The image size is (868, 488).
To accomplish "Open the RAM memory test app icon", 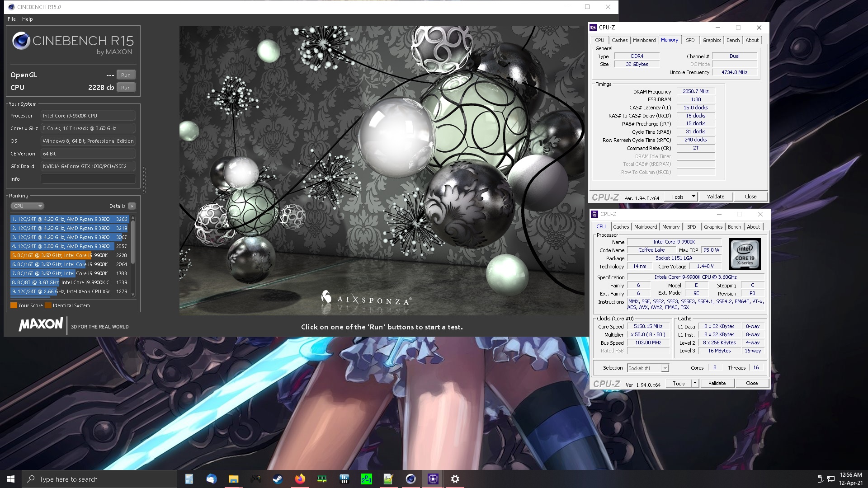I will [x=322, y=479].
